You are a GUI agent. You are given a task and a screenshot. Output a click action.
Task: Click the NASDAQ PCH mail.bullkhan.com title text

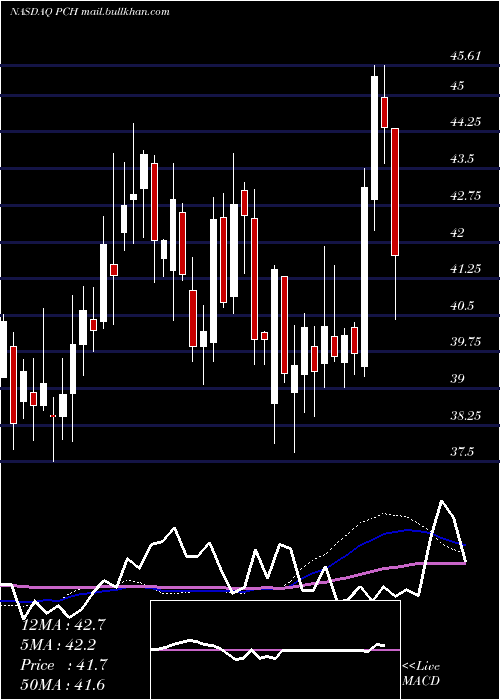(x=90, y=12)
